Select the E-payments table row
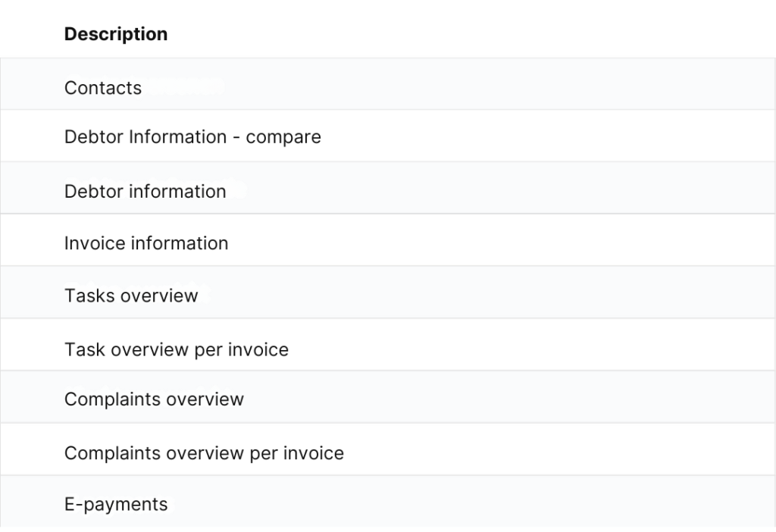This screenshot has height=532, width=776. coord(455,501)
